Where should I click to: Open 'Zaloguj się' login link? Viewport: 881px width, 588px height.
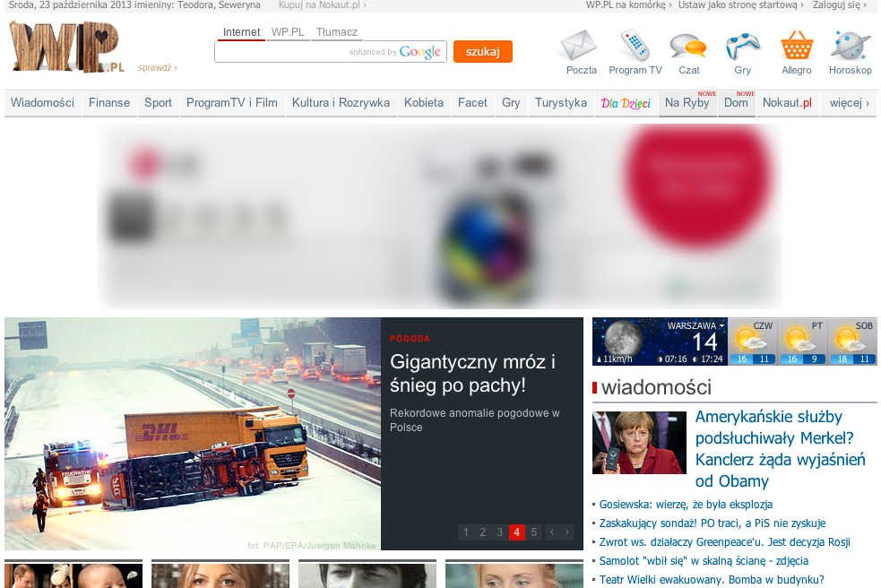(x=839, y=5)
